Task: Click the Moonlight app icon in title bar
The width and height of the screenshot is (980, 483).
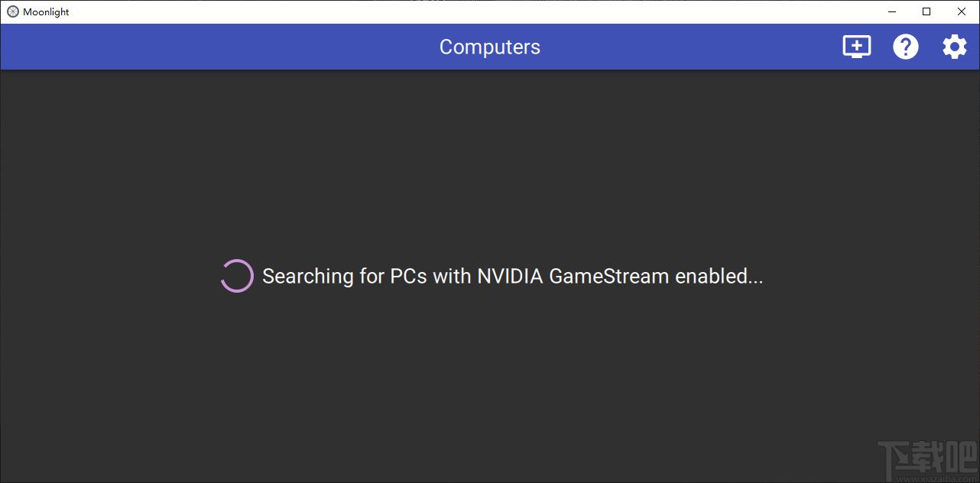Action: (x=13, y=11)
